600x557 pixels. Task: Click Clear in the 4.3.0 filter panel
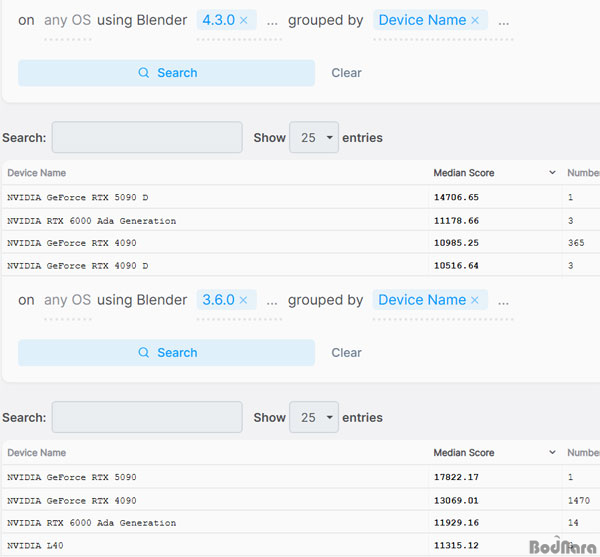346,73
